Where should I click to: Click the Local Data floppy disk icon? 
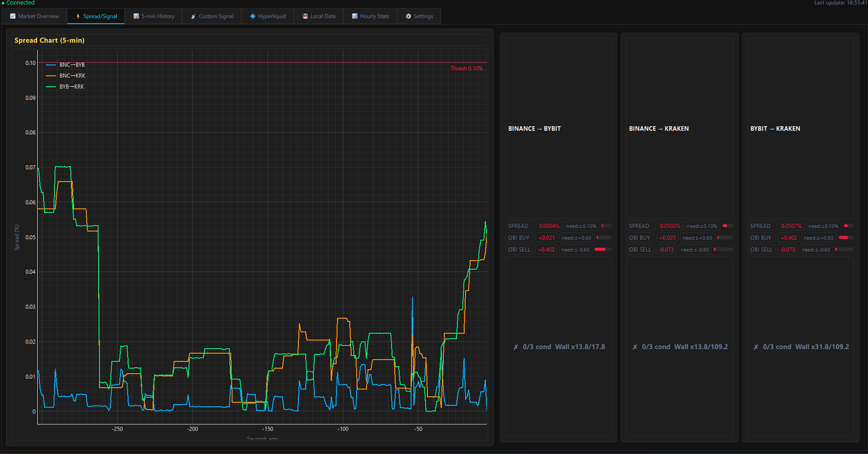point(305,16)
